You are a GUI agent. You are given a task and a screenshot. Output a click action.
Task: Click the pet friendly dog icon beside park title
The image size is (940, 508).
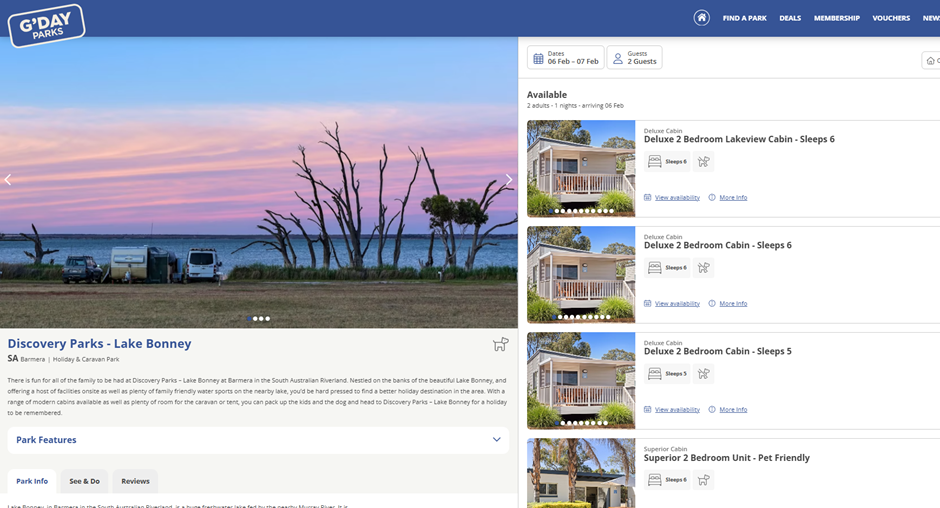click(x=501, y=344)
